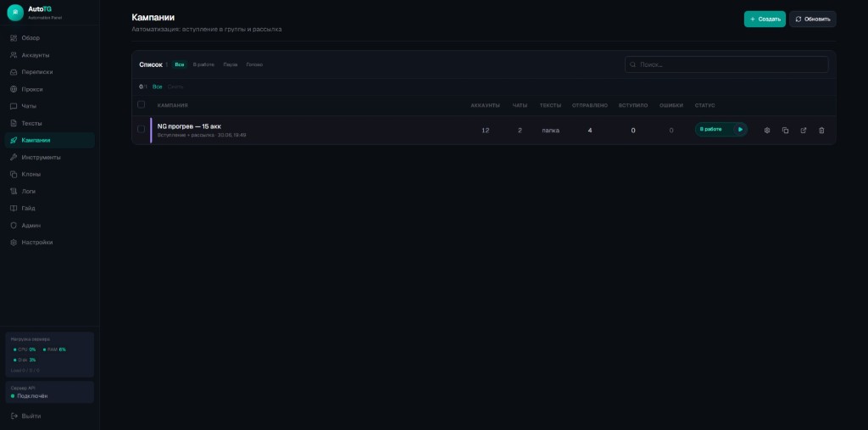Filter list by Готово tab
This screenshot has width=868, height=430.
point(254,64)
